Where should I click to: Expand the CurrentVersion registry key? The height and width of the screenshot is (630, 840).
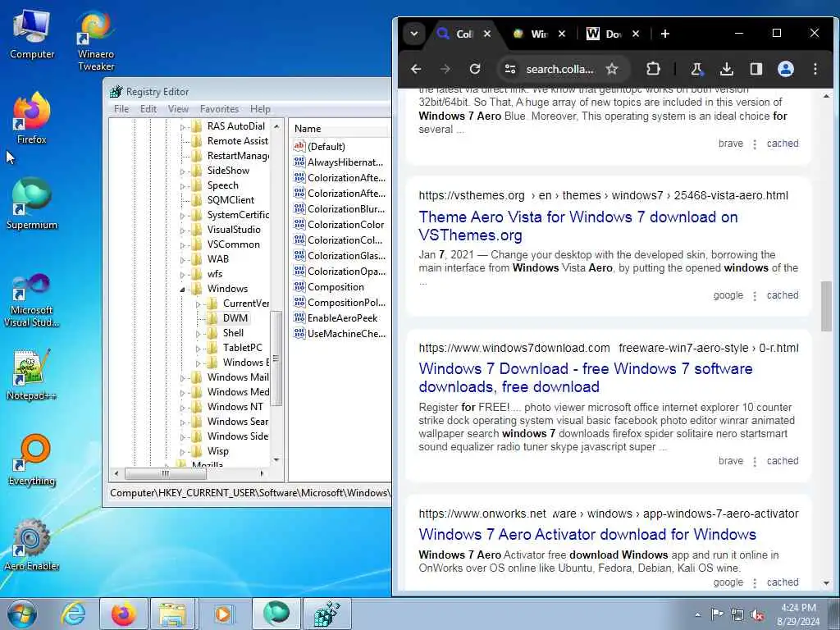pos(198,304)
